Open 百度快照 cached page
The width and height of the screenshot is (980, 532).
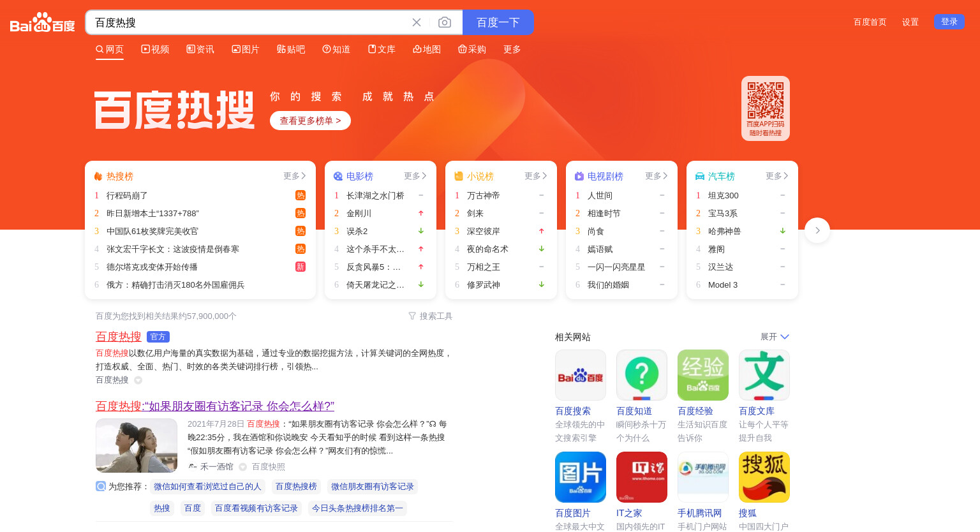pos(269,467)
